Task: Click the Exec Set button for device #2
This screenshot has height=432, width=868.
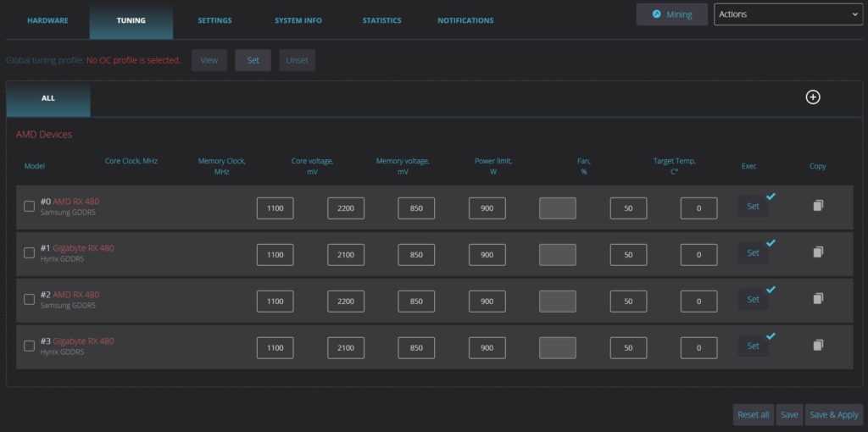Action: point(753,299)
